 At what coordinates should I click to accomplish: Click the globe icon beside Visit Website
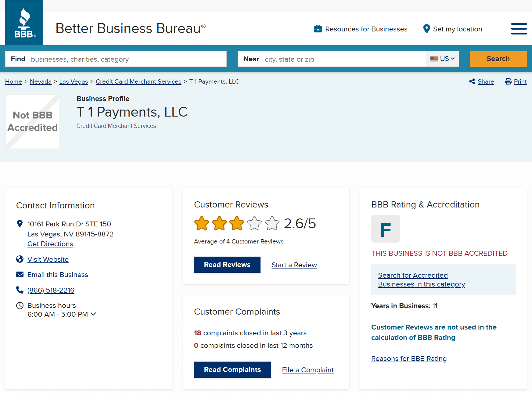point(20,259)
